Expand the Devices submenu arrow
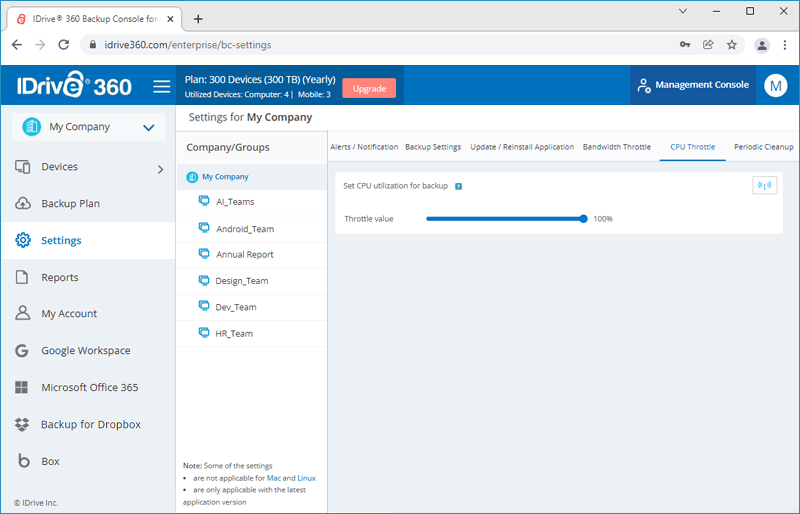 point(160,169)
